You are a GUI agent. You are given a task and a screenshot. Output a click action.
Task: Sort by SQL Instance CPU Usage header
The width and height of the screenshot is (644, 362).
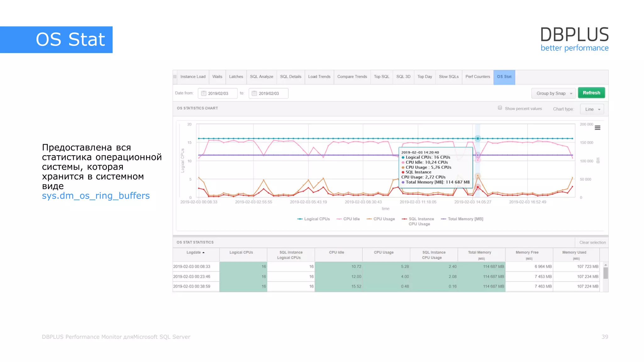(434, 255)
